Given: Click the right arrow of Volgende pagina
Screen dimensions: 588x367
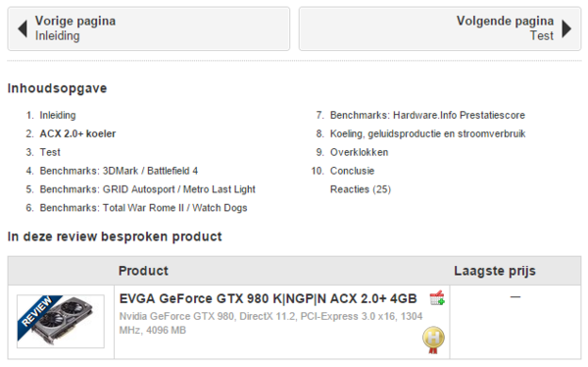Looking at the screenshot, I should [566, 28].
